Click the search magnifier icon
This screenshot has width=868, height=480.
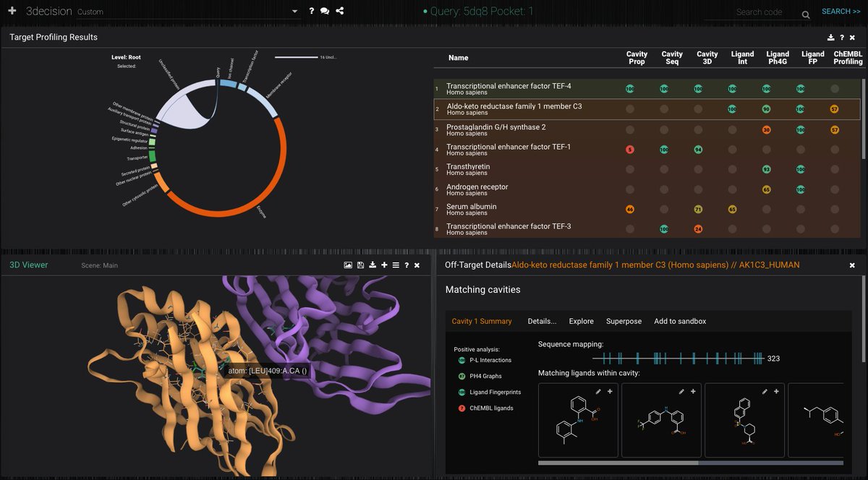point(806,14)
